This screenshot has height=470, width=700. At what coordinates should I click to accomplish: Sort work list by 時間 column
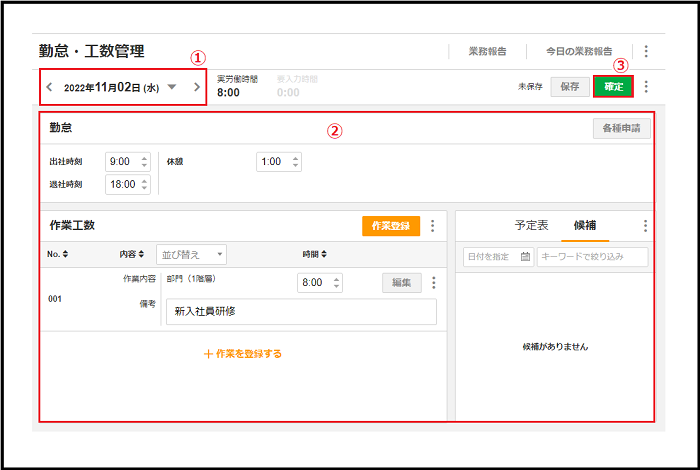point(315,254)
